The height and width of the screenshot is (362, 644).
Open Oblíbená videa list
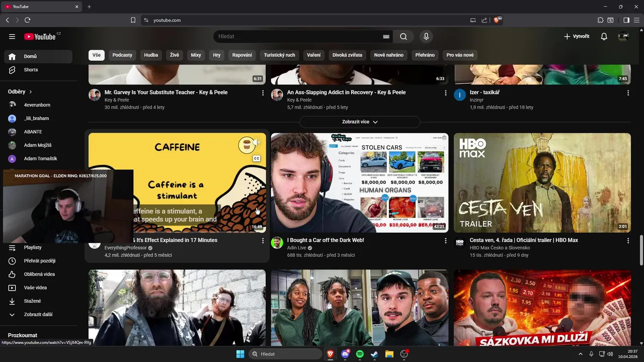tap(38, 274)
